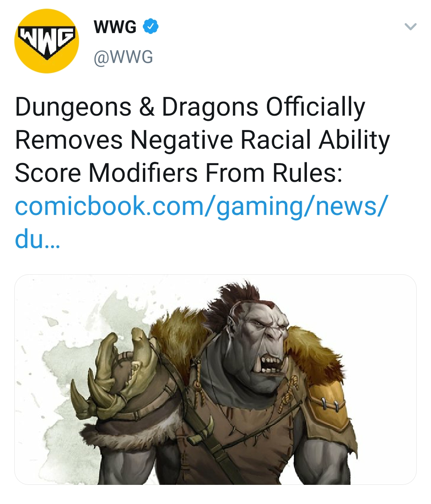Open the comicbook.com/gaming/news link
Image resolution: width=431 pixels, height=504 pixels.
(201, 207)
